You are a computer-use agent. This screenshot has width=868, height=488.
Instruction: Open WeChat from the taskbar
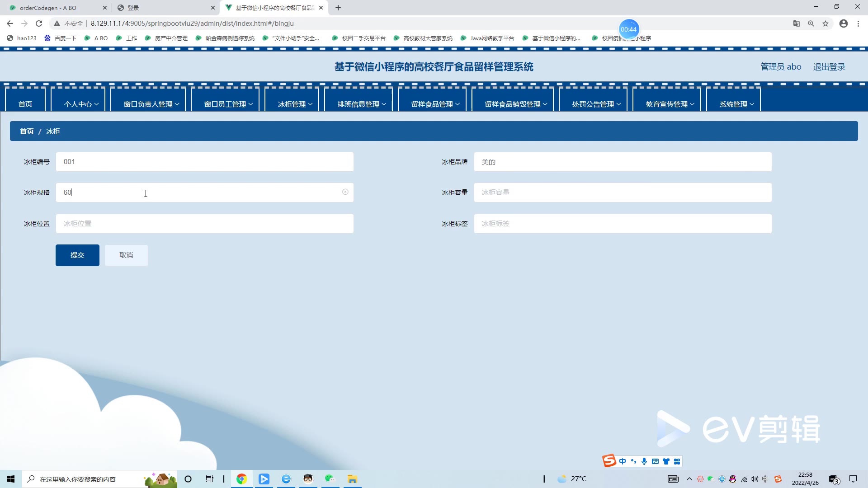click(x=330, y=479)
